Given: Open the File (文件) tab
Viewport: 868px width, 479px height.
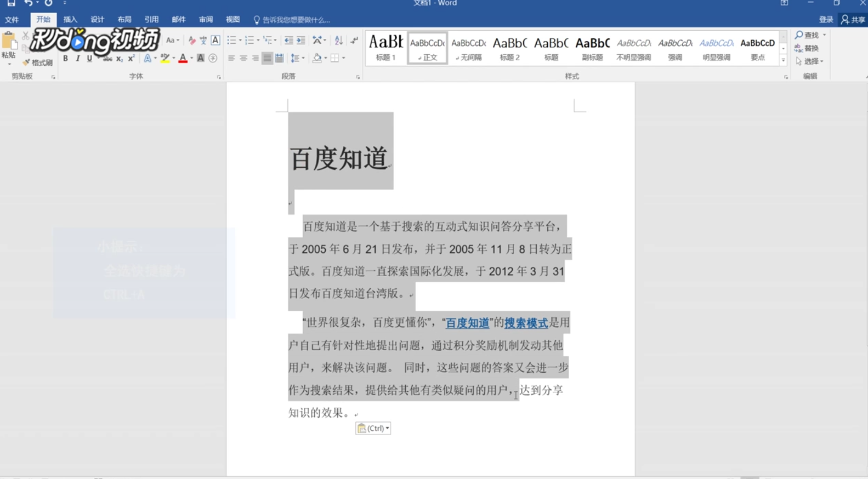Looking at the screenshot, I should click(12, 20).
